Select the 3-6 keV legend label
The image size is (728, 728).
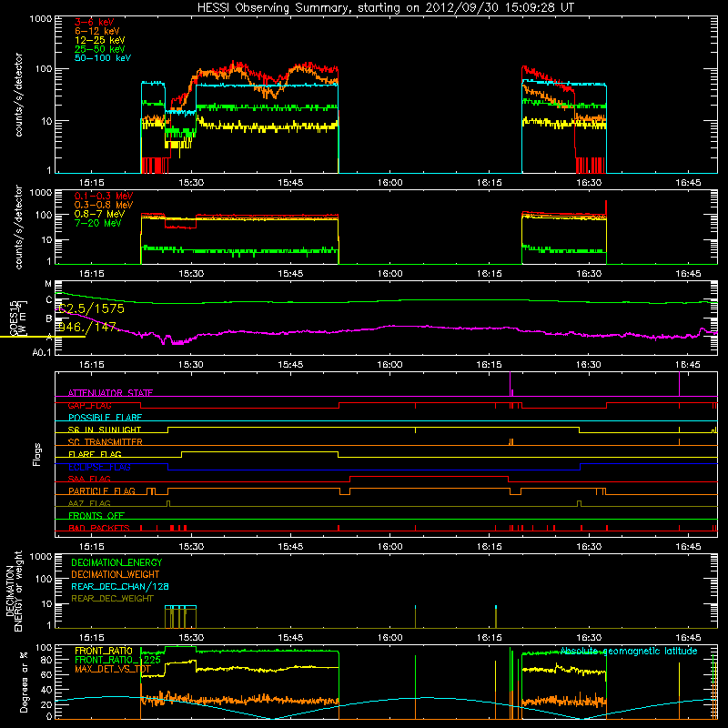pos(95,22)
